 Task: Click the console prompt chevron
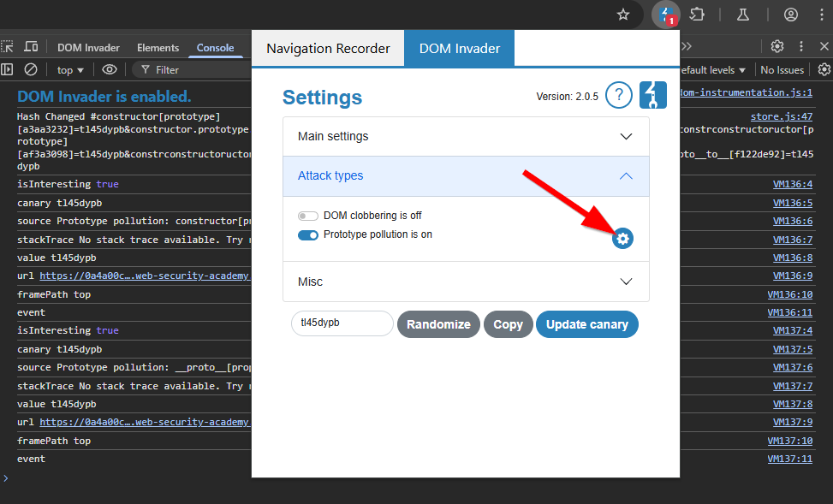pos(6,478)
